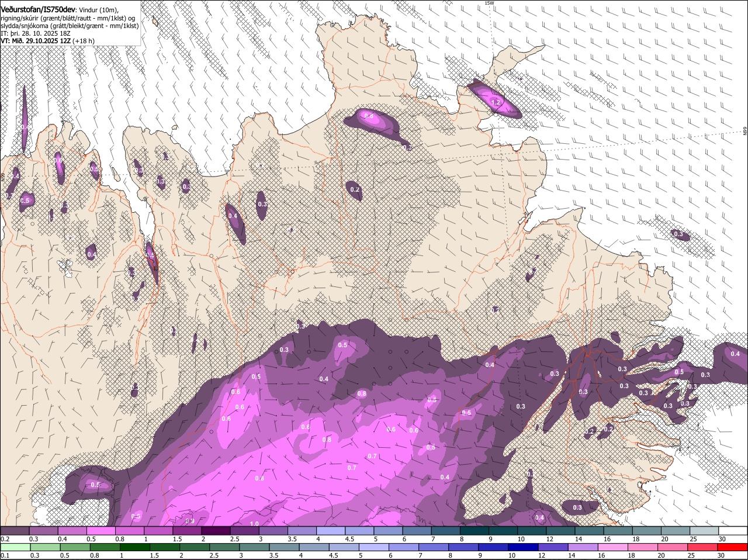Click the '30' value label in the upper legend
This screenshot has height=560, width=748.
pos(722,538)
